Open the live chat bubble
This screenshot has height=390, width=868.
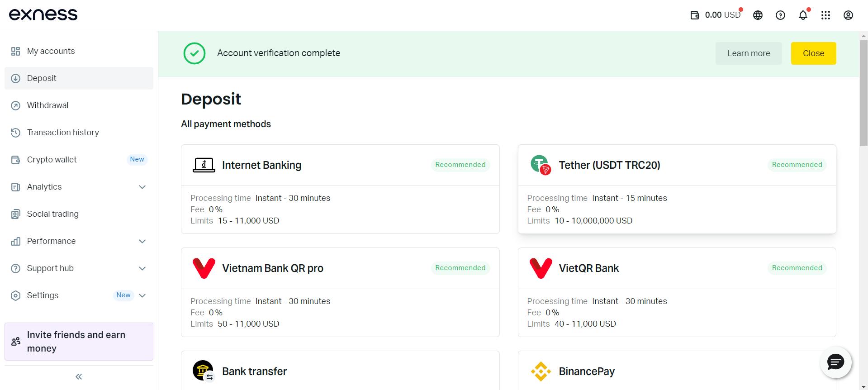pyautogui.click(x=835, y=362)
